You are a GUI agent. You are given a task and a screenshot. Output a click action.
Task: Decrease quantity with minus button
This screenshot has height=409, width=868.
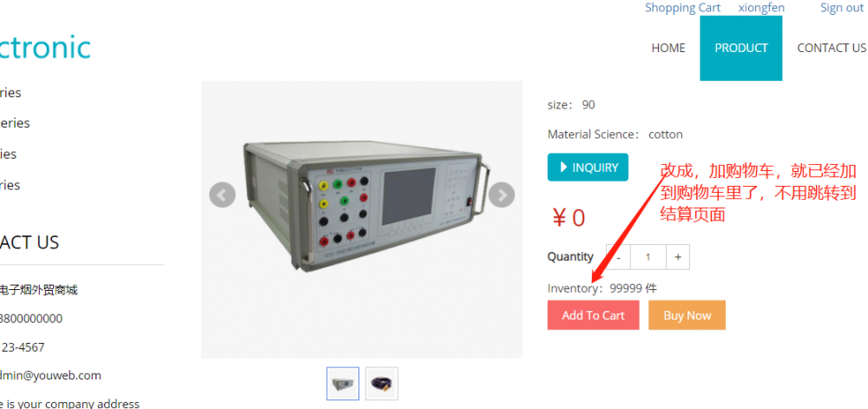pos(618,257)
